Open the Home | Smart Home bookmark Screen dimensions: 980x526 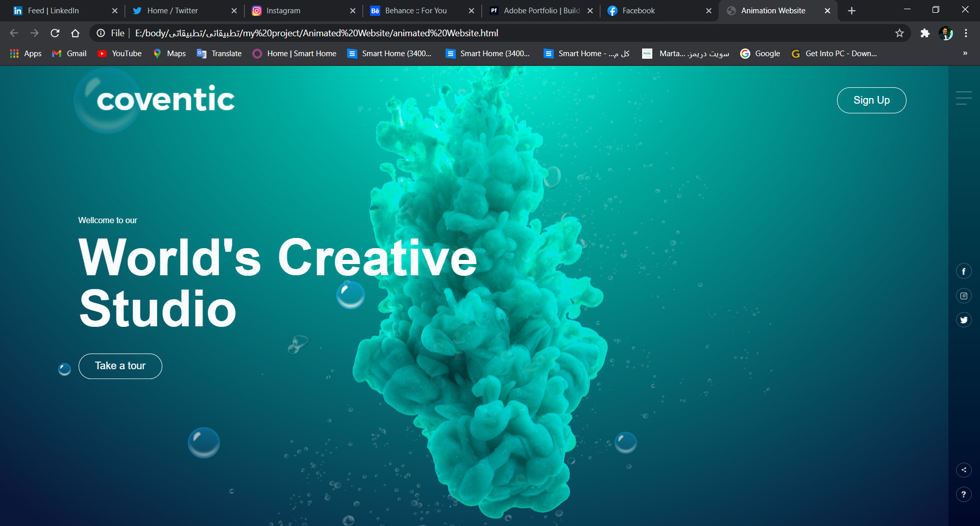(x=295, y=53)
